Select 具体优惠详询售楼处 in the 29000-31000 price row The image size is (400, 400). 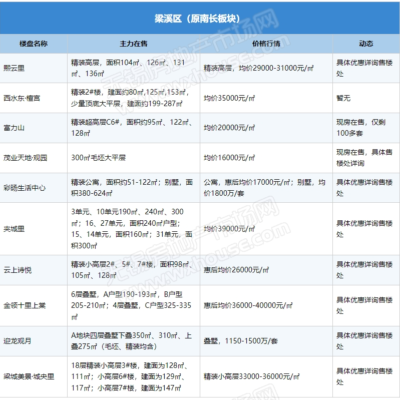pyautogui.click(x=364, y=68)
